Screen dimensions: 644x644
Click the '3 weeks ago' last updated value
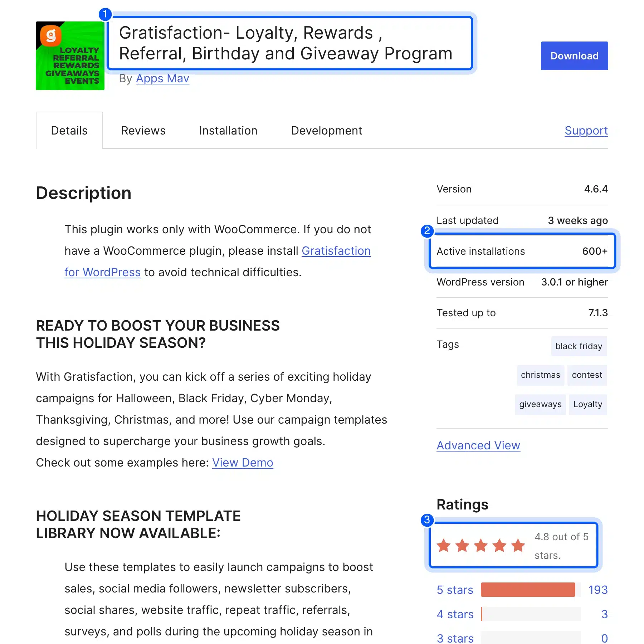578,220
